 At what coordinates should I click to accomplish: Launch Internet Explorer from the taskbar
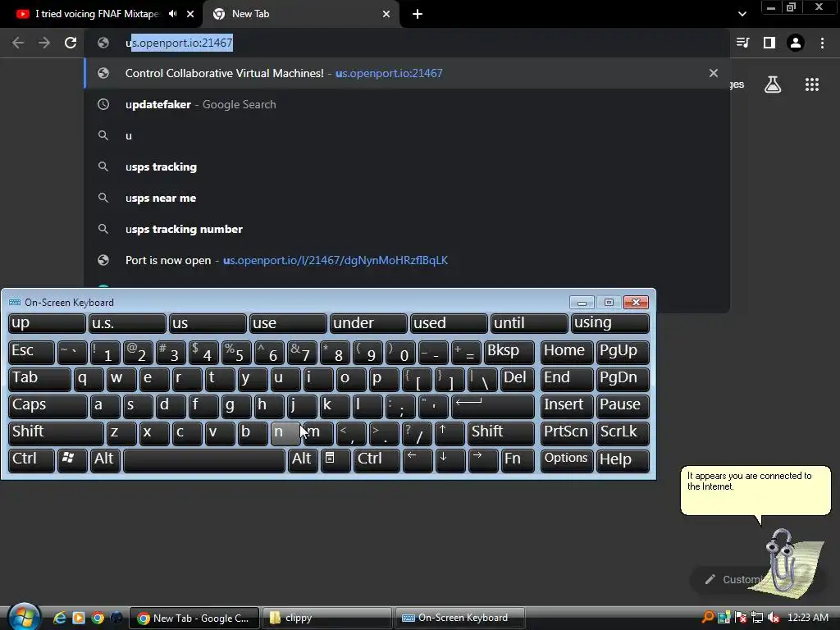59,618
